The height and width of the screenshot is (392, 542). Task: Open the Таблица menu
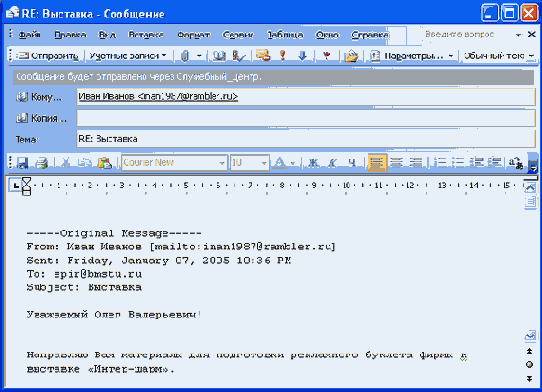(x=285, y=35)
